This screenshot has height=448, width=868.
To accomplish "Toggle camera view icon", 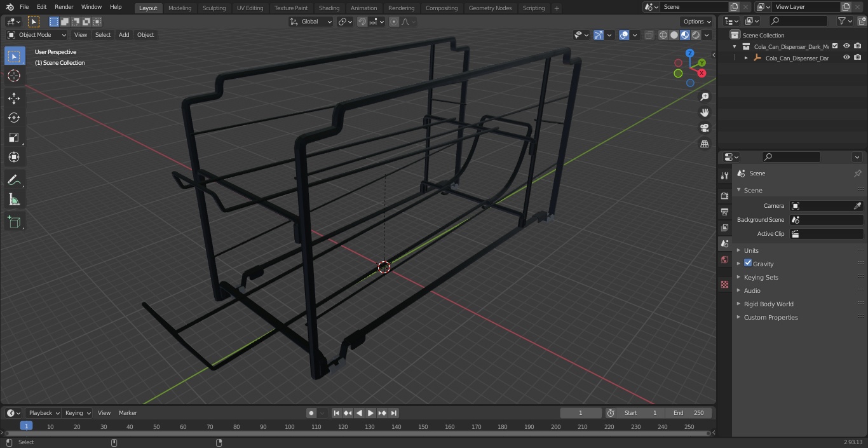I will 704,128.
